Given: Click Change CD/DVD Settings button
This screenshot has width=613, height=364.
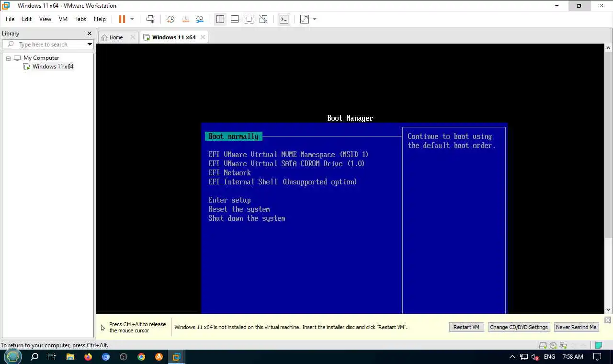Looking at the screenshot, I should point(519,327).
